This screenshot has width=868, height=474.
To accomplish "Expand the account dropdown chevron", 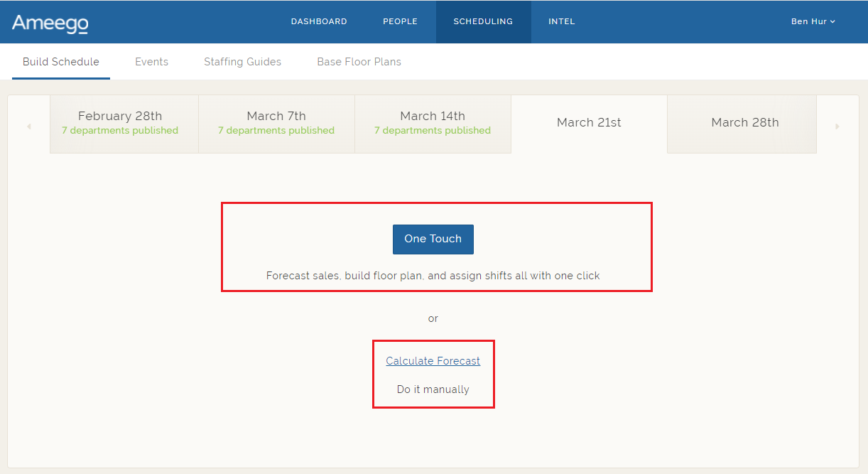I will tap(833, 21).
